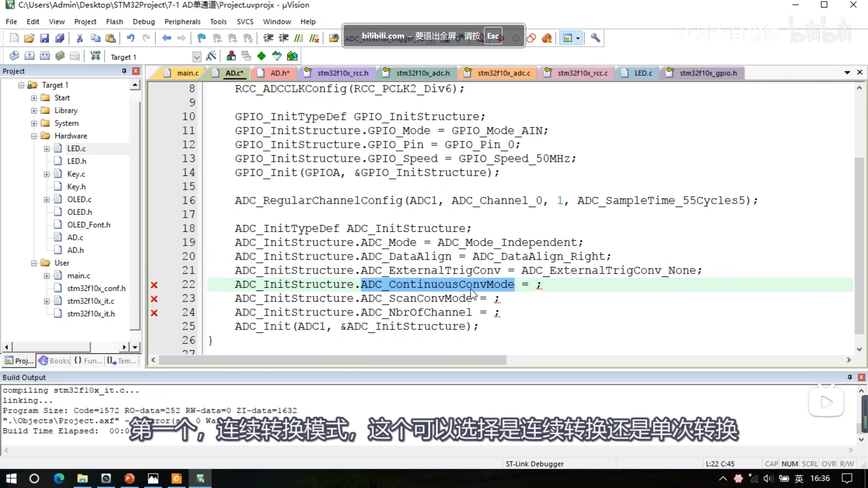The image size is (868, 488).
Task: Save the current file
Action: coord(44,38)
